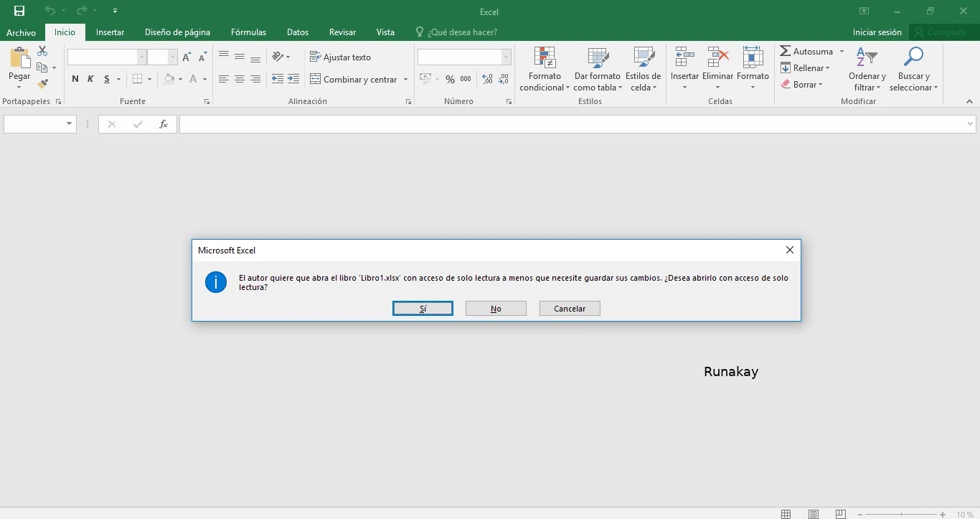Click Combinar y centrar button
This screenshot has width=980, height=519.
(x=353, y=79)
